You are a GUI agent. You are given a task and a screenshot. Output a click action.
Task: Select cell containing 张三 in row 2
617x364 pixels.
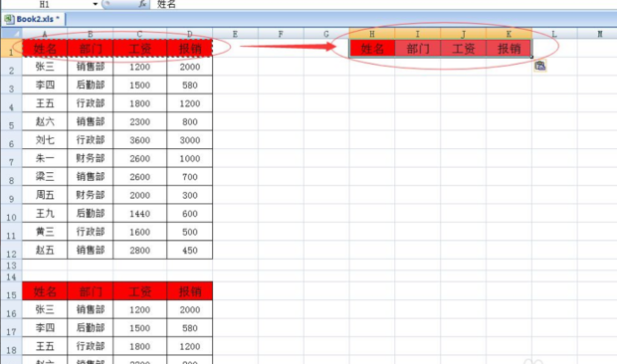(45, 67)
